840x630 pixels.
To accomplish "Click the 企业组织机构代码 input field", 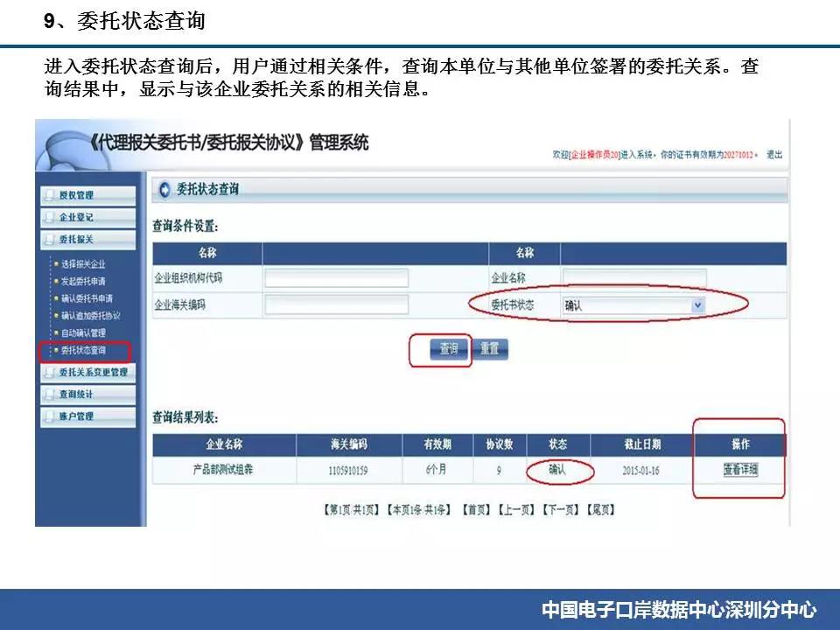I will (x=337, y=278).
